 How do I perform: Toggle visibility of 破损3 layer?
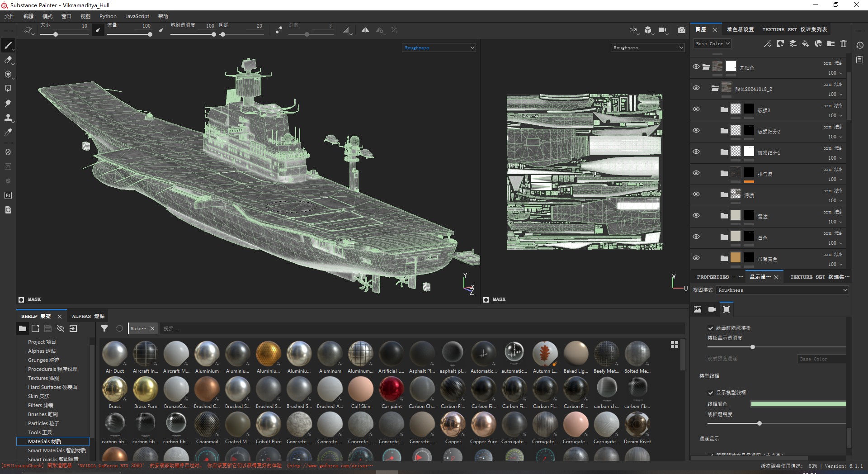[696, 109]
